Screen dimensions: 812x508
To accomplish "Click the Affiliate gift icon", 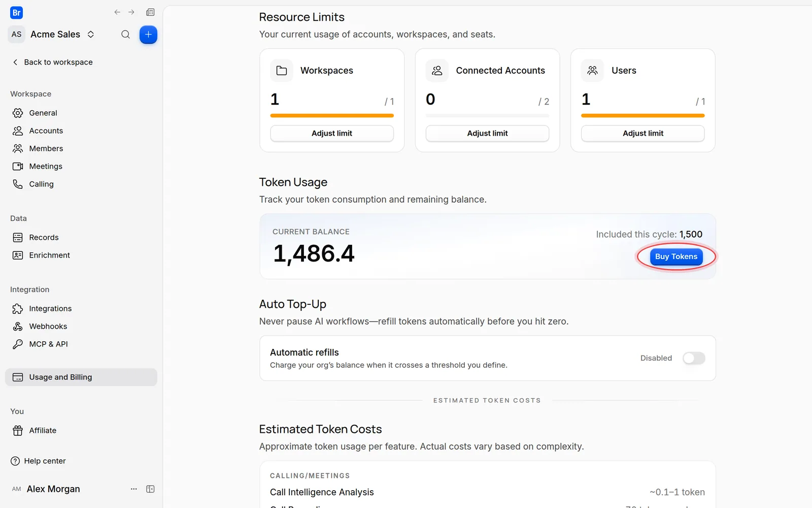I will pos(18,430).
